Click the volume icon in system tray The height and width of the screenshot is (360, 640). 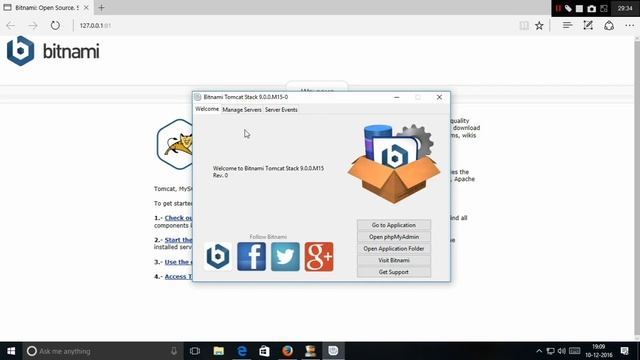coord(562,351)
